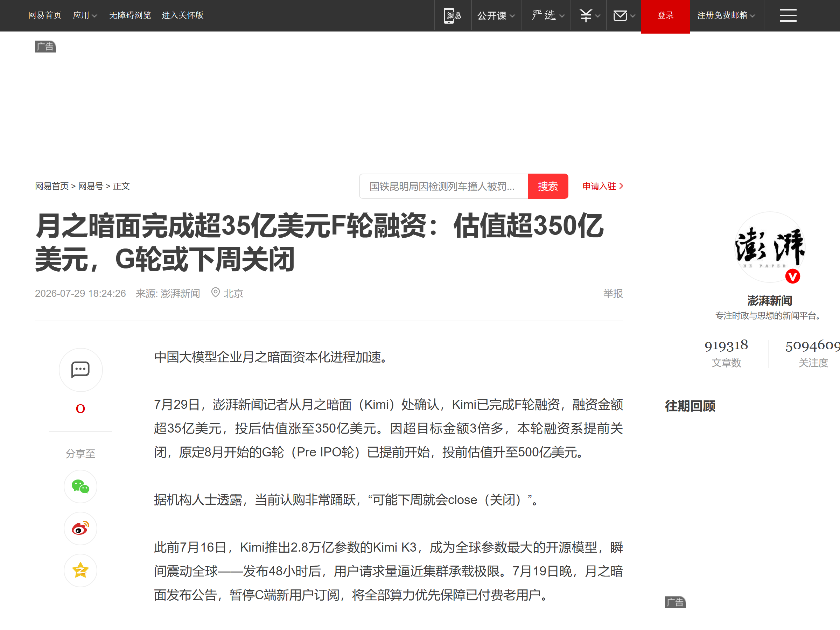Viewport: 840px width, 630px height.
Task: Click the 广告 label in sidebar
Action: [675, 602]
